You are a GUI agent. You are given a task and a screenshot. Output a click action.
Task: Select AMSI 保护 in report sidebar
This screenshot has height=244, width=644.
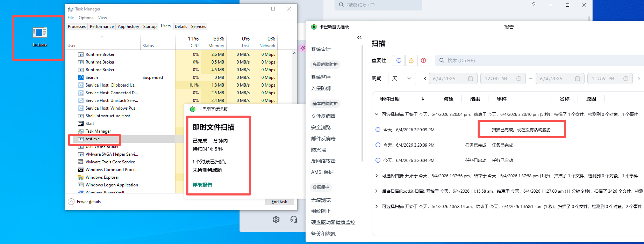click(322, 172)
